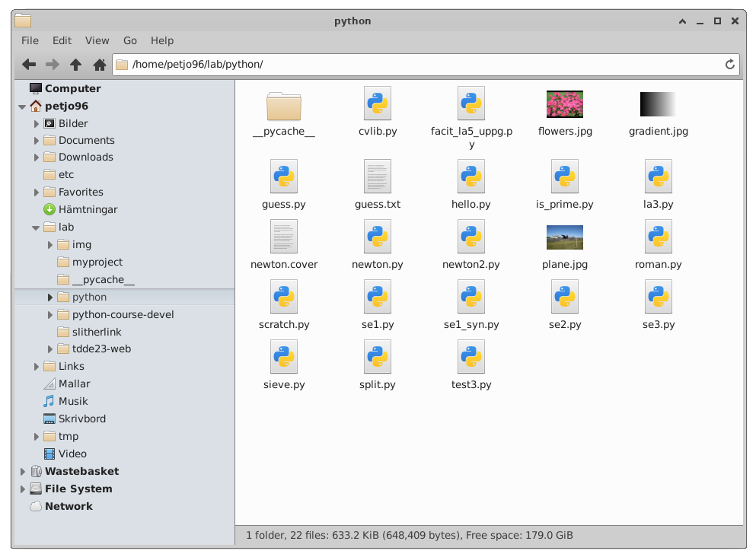Select the __pycache__ folder icon in file view
Viewport: 756px width, 557px height.
pos(283,106)
